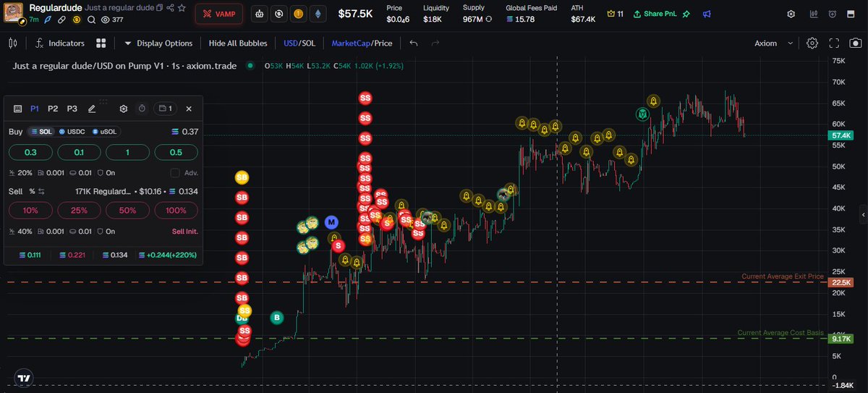Click the magnifier search icon under token name
Viewport: 868px width, 393px height.
[91, 20]
